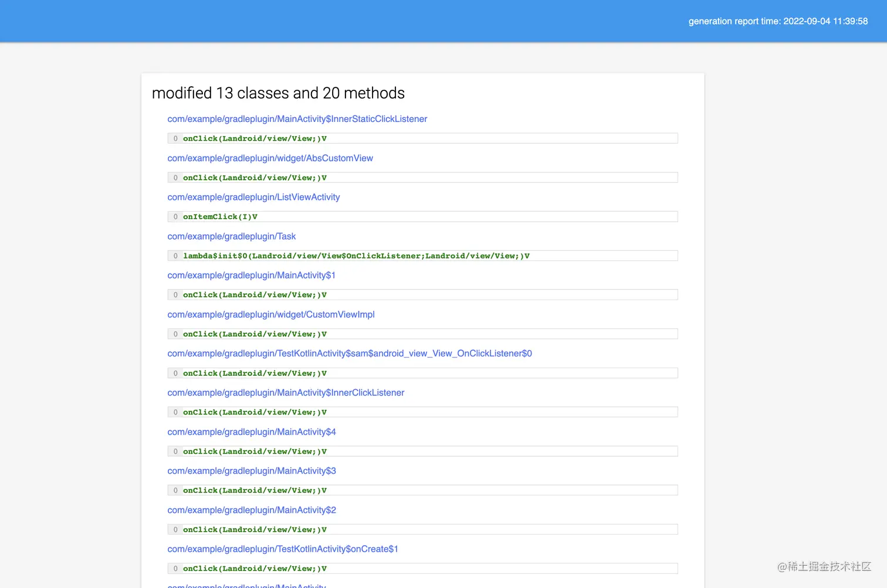This screenshot has width=887, height=588.
Task: Open the TestKotlinActivity$onCreate$1 class link
Action: pos(282,549)
